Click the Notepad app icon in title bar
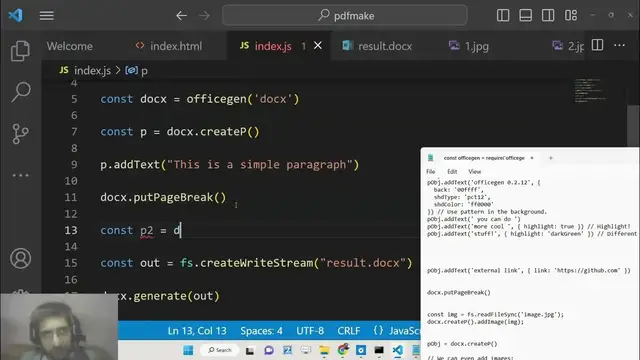 point(431,158)
